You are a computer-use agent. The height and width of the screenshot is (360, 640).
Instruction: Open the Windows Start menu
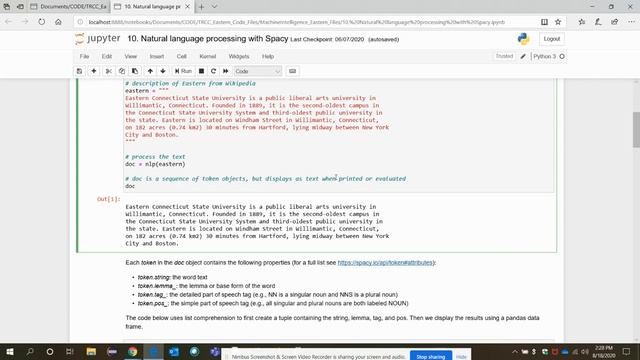[x=10, y=351]
